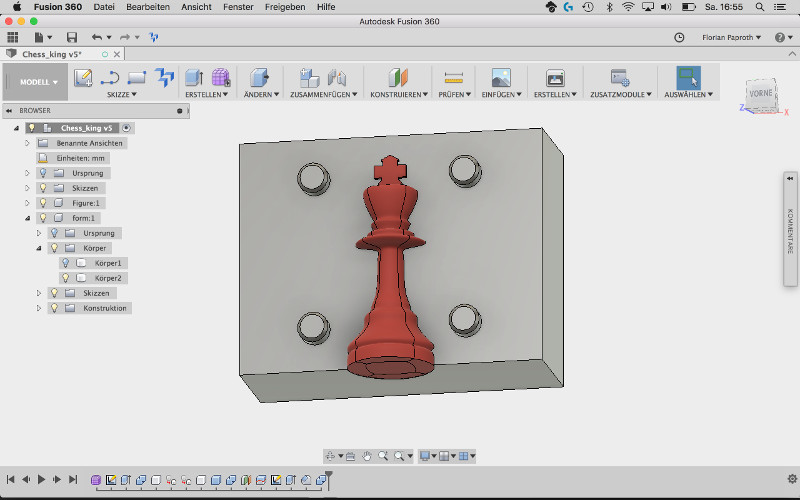Image resolution: width=800 pixels, height=500 pixels.
Task: Collapse the form:1 component tree
Action: (28, 218)
